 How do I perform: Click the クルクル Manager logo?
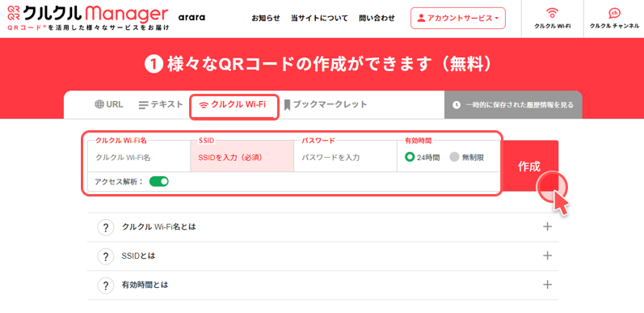point(88,18)
